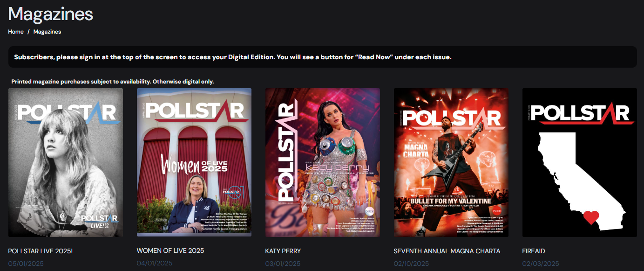
Task: Open the FireAid California map cover
Action: point(580,162)
